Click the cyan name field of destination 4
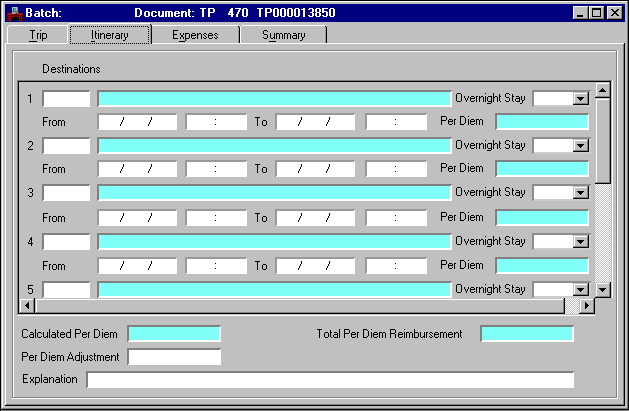 (274, 242)
